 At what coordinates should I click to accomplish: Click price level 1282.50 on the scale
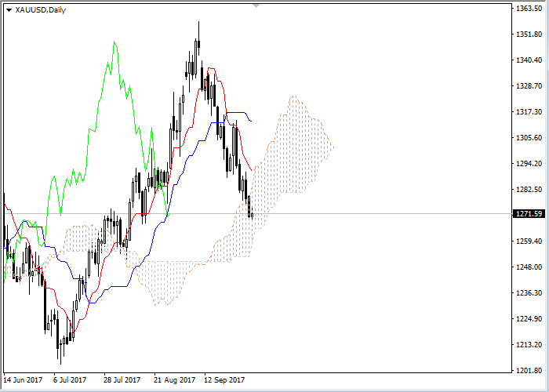point(529,190)
